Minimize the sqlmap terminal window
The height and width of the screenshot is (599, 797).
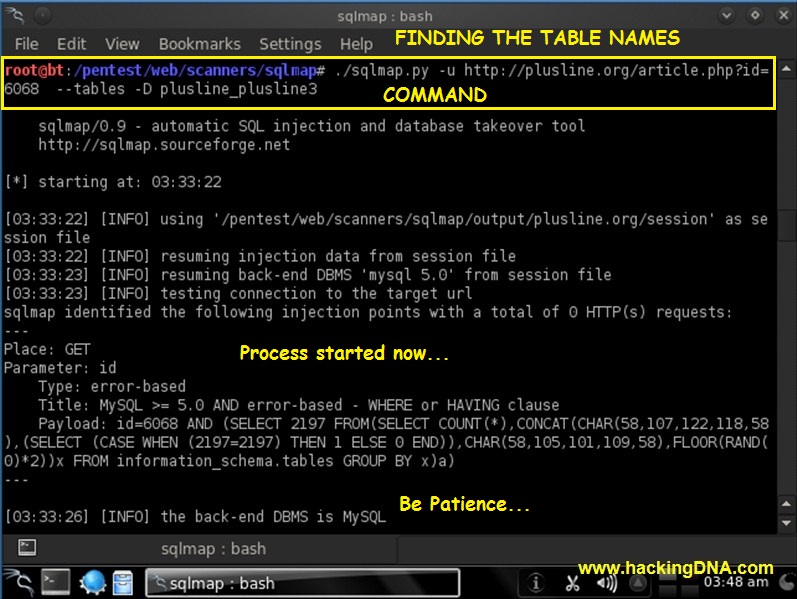click(727, 16)
